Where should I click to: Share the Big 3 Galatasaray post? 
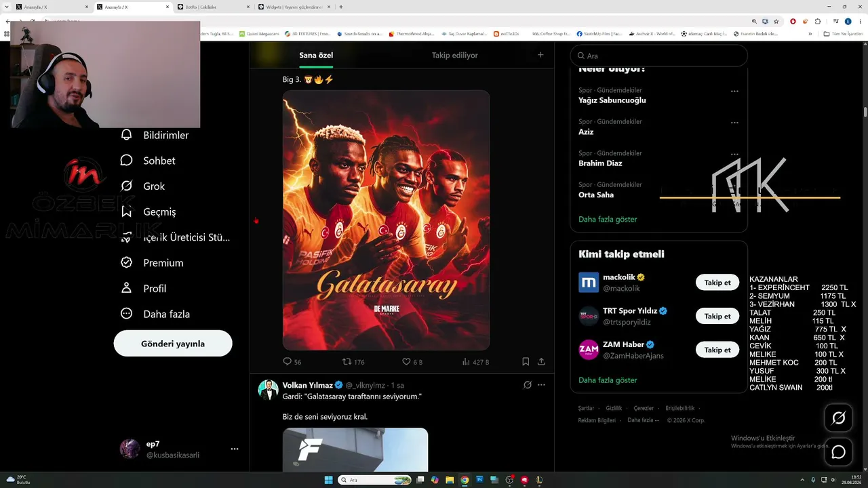click(x=541, y=362)
